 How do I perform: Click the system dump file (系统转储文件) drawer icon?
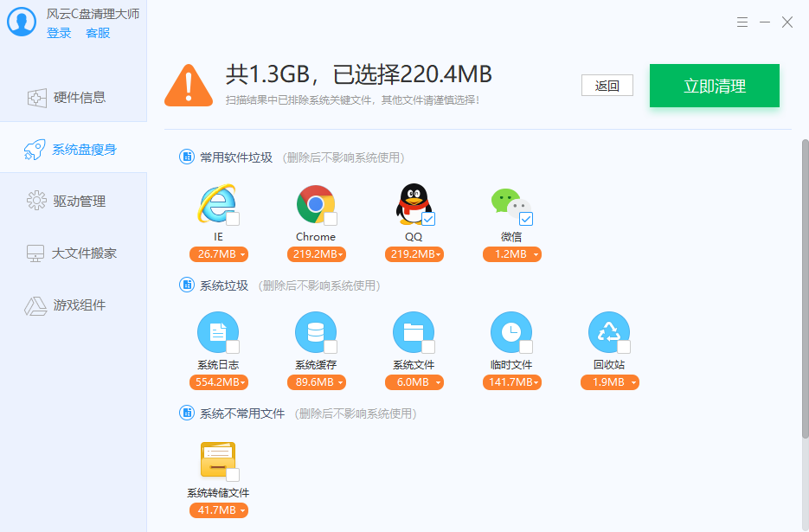tap(218, 459)
